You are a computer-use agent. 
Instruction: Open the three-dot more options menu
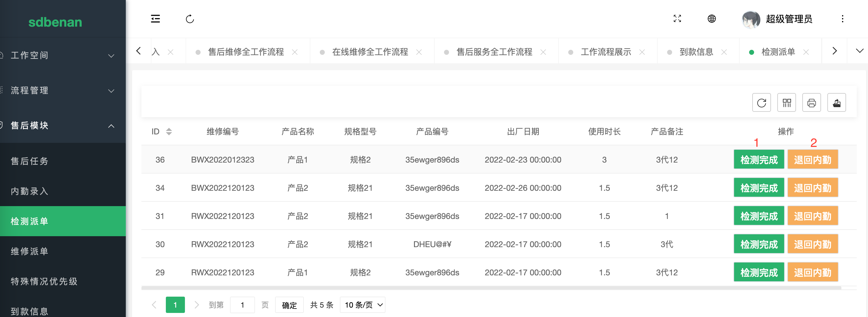click(x=842, y=19)
